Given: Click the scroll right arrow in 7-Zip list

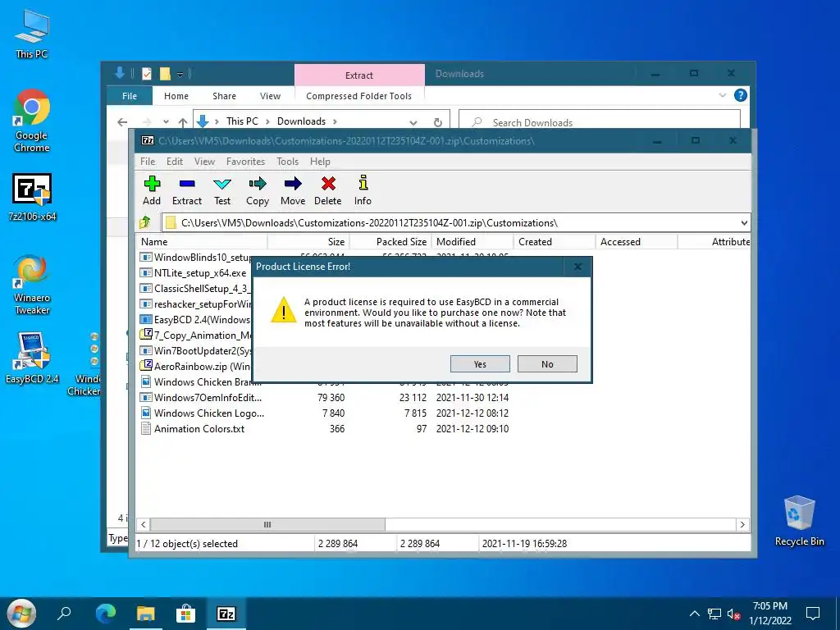Looking at the screenshot, I should pos(742,524).
